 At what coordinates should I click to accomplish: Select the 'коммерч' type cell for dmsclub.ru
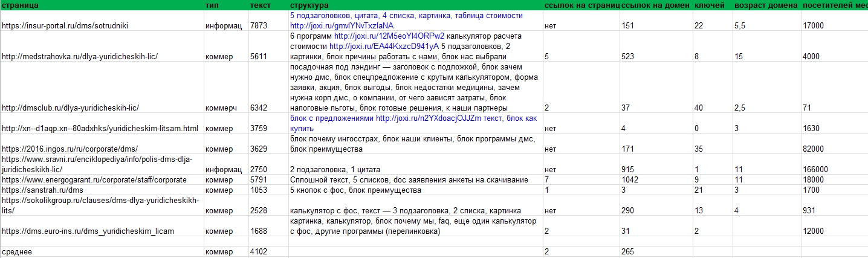coord(226,87)
